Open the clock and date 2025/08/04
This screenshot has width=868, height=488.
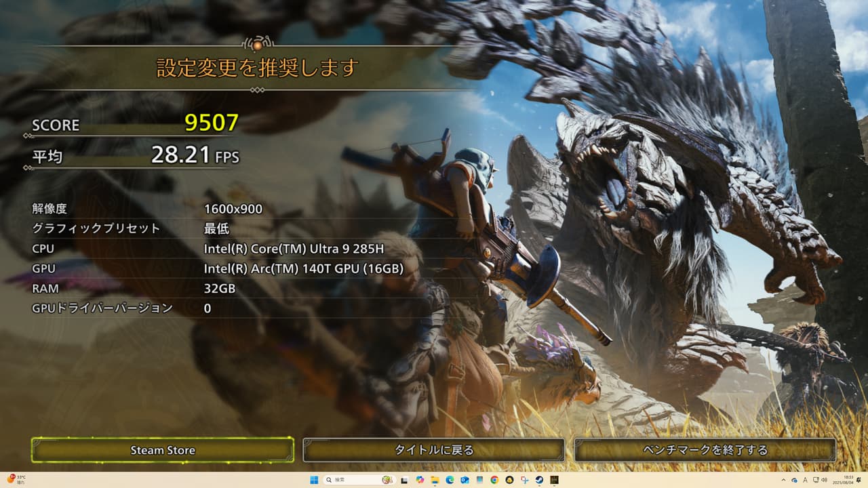pos(842,480)
